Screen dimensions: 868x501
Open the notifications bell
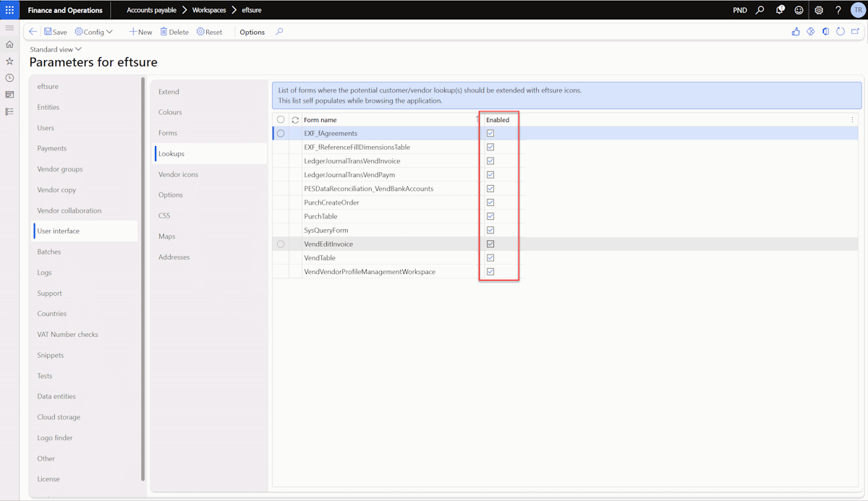coord(780,10)
